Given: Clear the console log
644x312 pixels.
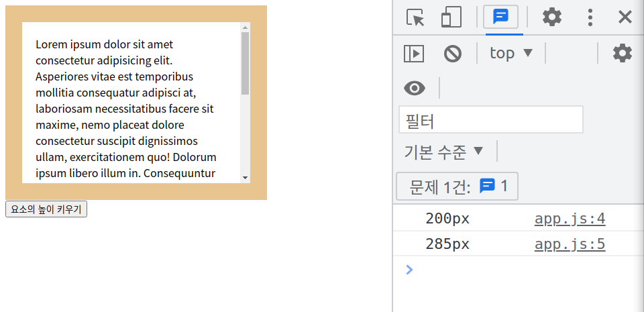Looking at the screenshot, I should 453,54.
